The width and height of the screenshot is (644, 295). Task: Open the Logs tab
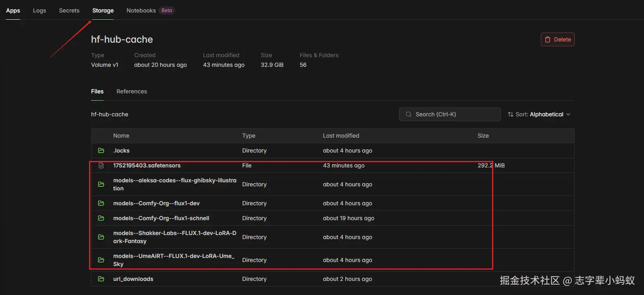39,10
